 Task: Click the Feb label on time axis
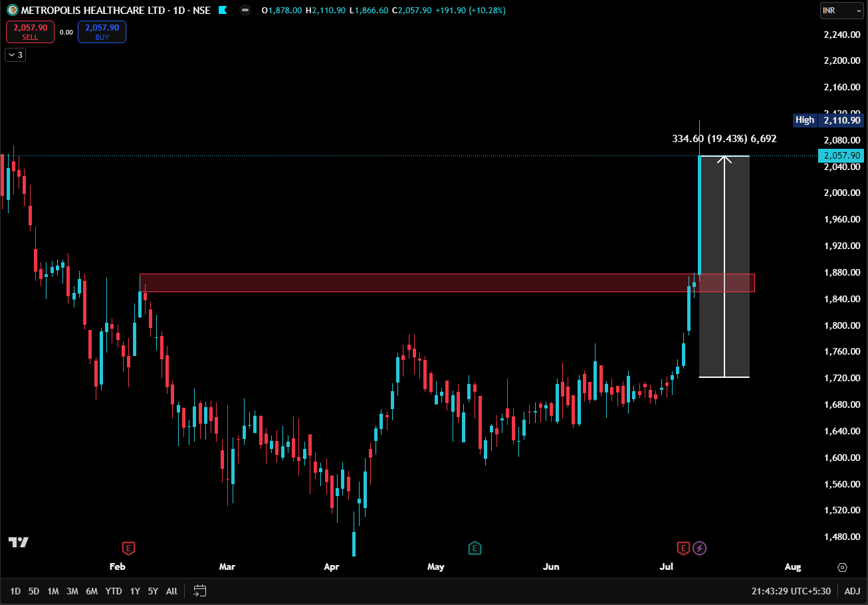(x=117, y=566)
